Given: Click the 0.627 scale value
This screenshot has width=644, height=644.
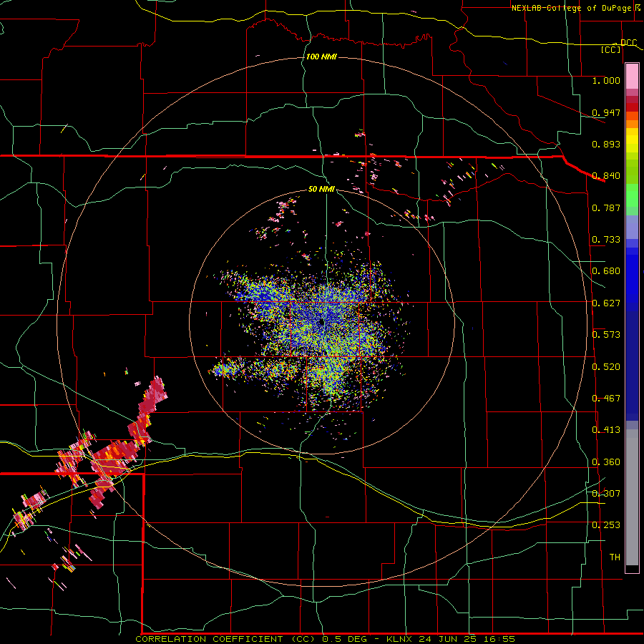Looking at the screenshot, I should click(x=606, y=303).
